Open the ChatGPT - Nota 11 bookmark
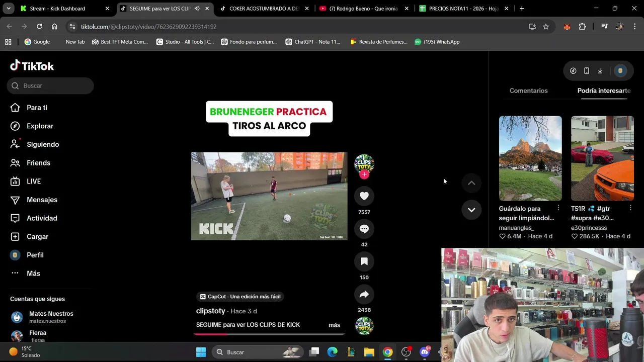 pyautogui.click(x=313, y=42)
